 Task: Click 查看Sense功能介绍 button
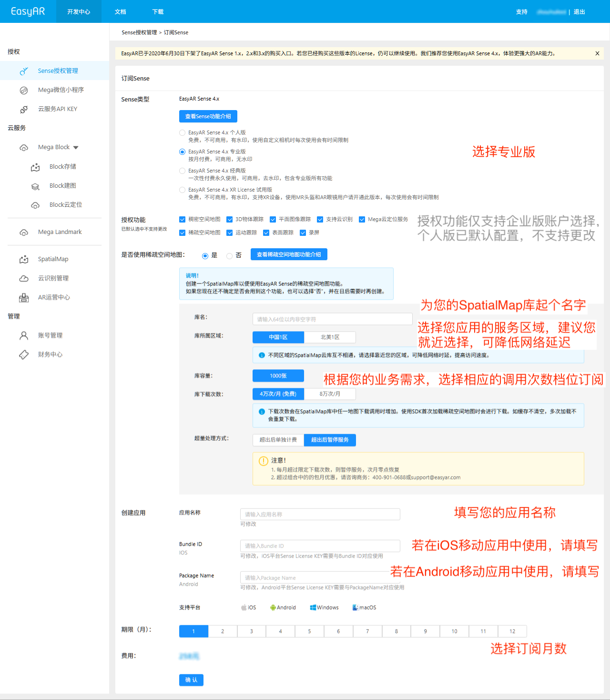(208, 116)
